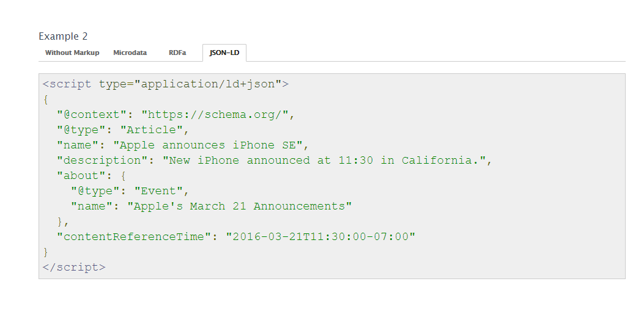
Task: Click the "Apple's March 21 Announcements" string
Action: pos(240,206)
